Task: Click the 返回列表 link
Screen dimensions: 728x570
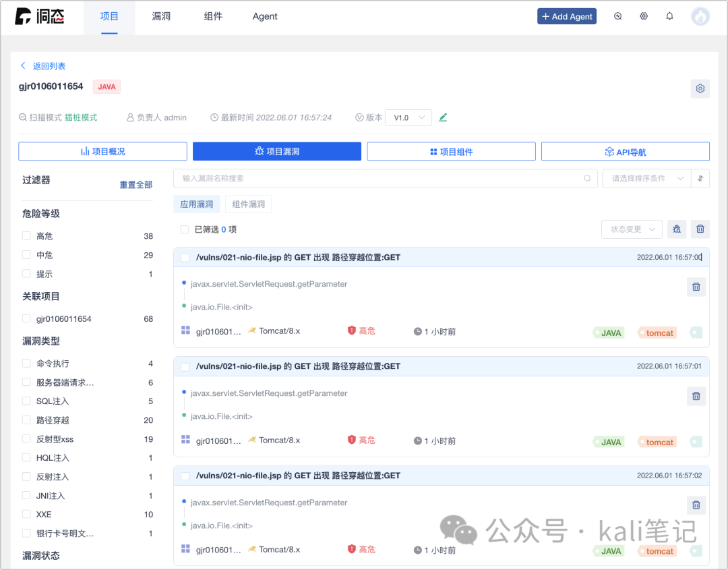Action: (x=49, y=66)
